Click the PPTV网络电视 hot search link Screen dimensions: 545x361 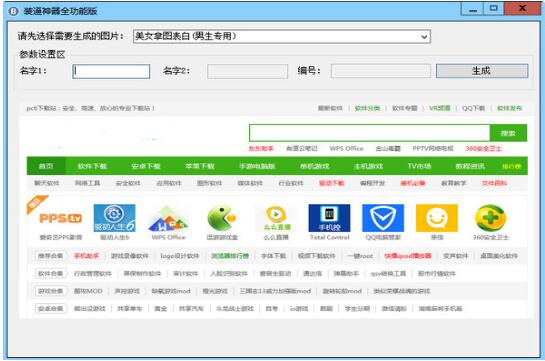pos(433,148)
